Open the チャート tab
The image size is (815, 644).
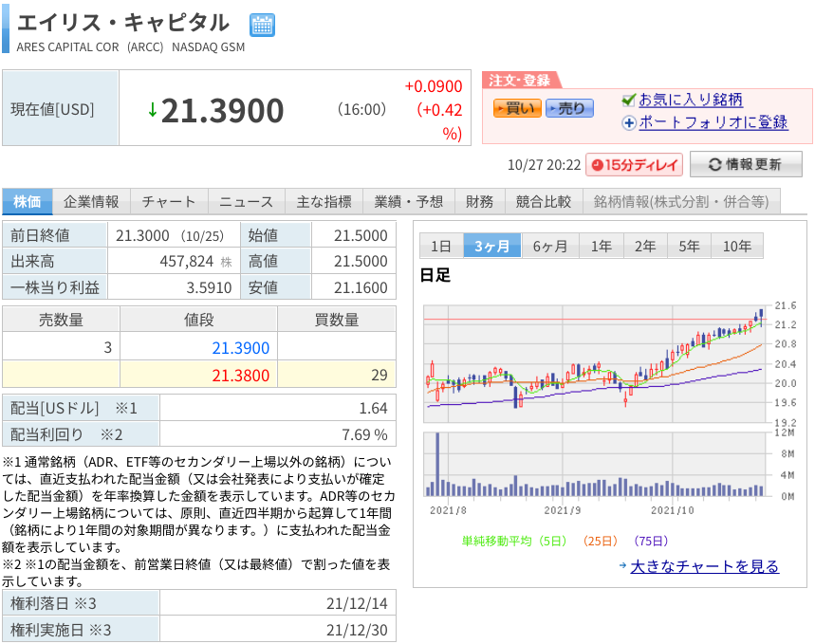[169, 202]
